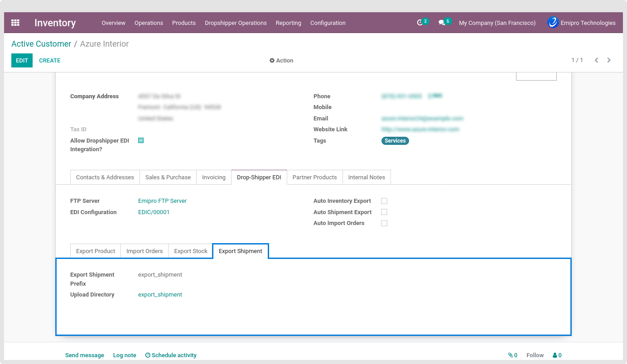Open the activities clock icon

coord(420,23)
